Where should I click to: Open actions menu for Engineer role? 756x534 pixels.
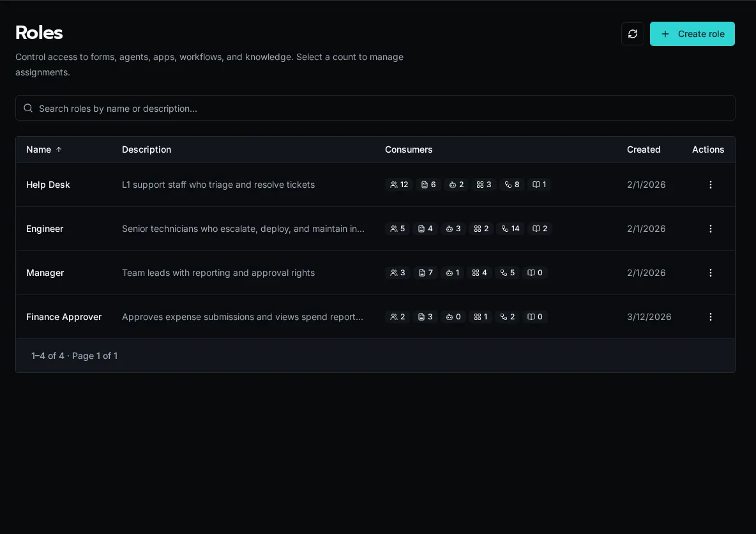pyautogui.click(x=710, y=229)
